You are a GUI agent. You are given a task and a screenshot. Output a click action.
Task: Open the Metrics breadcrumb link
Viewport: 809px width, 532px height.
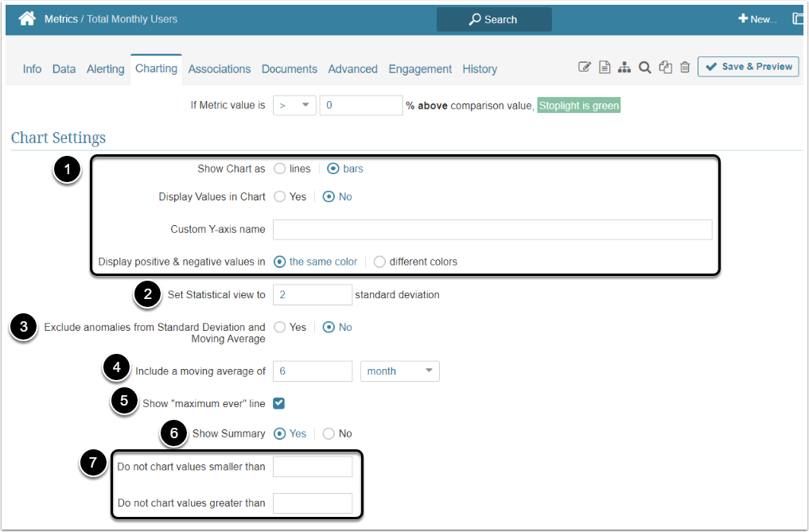(61, 19)
